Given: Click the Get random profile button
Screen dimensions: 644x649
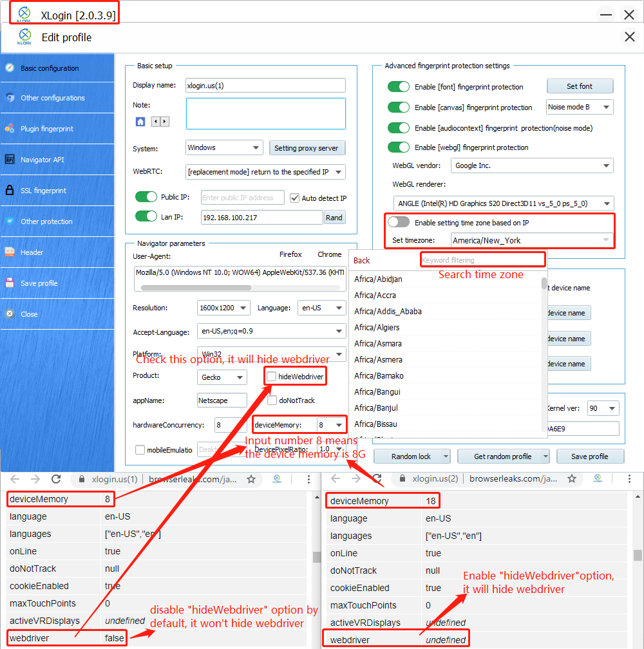Looking at the screenshot, I should (503, 456).
